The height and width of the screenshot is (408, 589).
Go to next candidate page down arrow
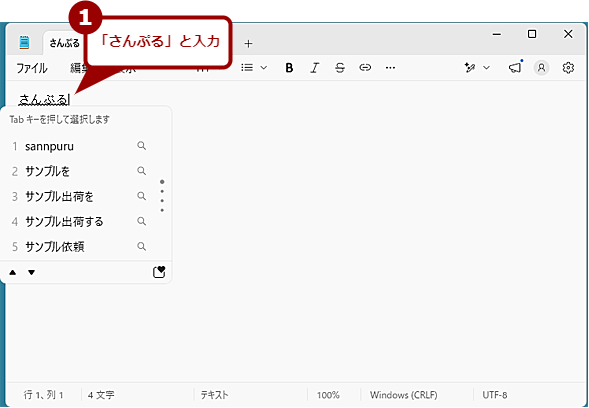pyautogui.click(x=32, y=272)
